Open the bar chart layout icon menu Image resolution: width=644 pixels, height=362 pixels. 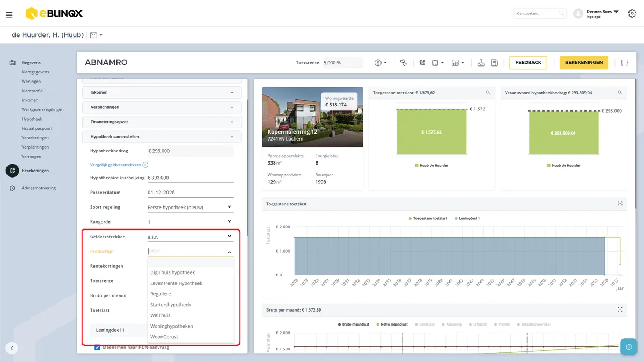tap(458, 63)
